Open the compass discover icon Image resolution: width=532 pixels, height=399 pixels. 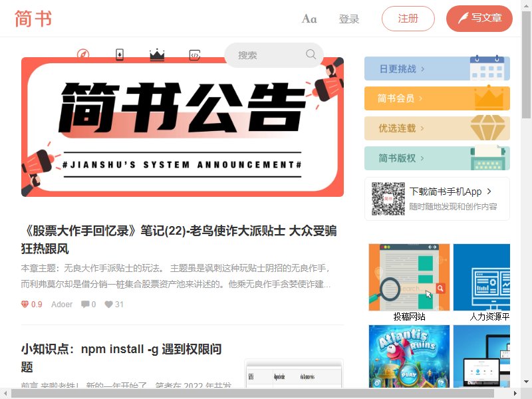[x=83, y=55]
